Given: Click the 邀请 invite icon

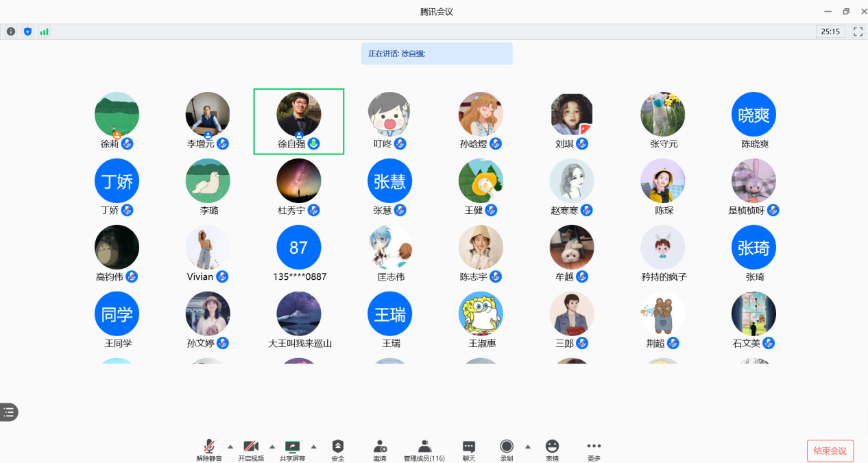Looking at the screenshot, I should click(x=380, y=447).
